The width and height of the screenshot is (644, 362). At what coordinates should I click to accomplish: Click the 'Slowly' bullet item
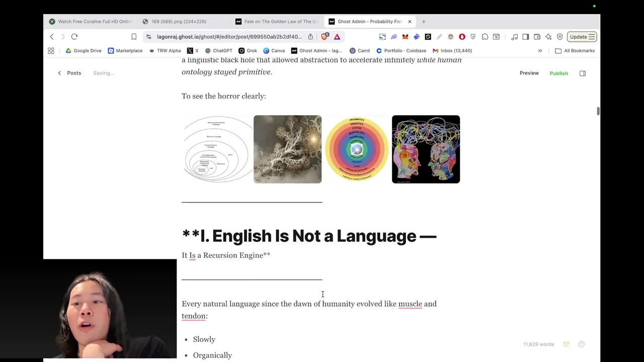pos(204,339)
